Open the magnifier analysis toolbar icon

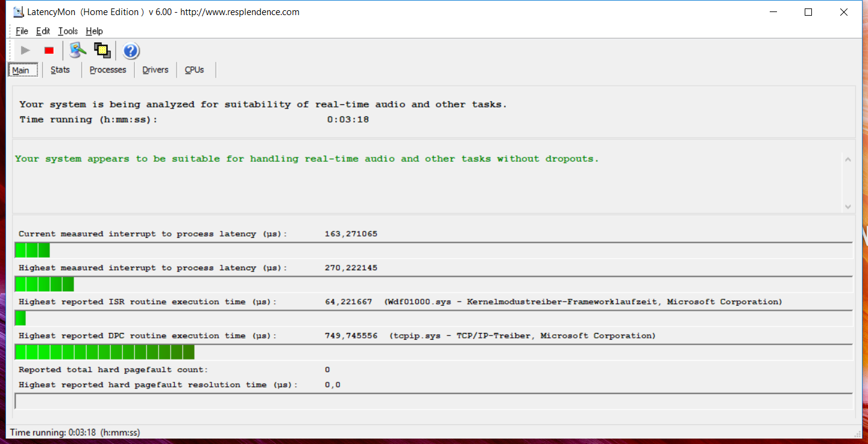click(78, 51)
